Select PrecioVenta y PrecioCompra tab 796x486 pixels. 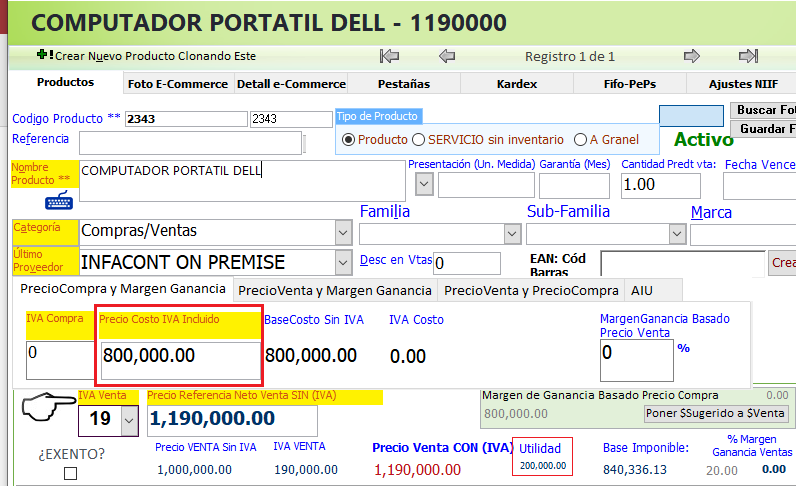point(531,290)
